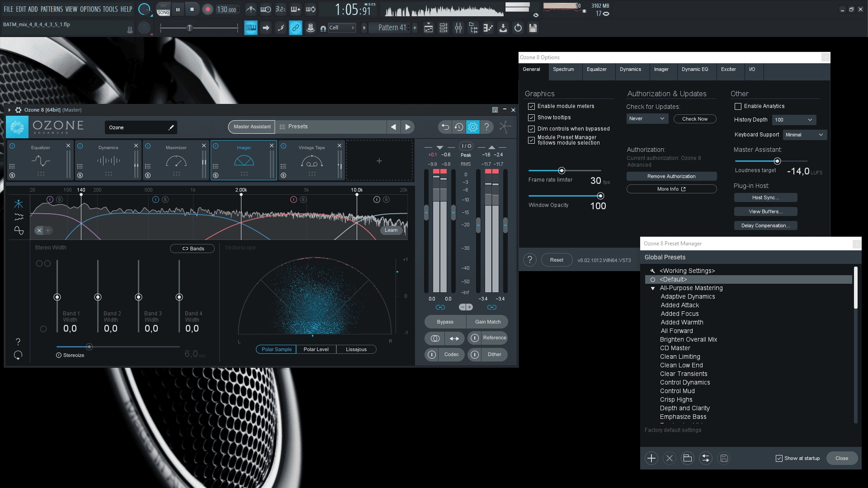
Task: Click add preset plus icon in Preset Manager
Action: click(651, 458)
